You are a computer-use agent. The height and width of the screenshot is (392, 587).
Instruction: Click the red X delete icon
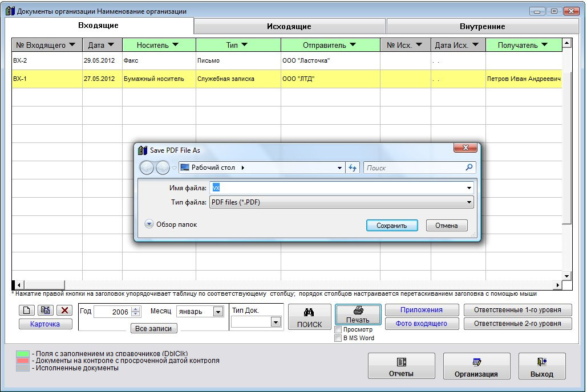point(64,311)
